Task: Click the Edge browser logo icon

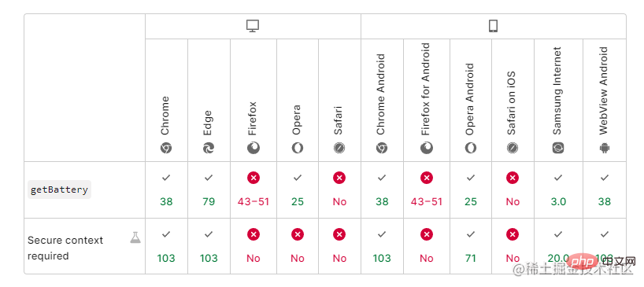Action: pyautogui.click(x=209, y=148)
